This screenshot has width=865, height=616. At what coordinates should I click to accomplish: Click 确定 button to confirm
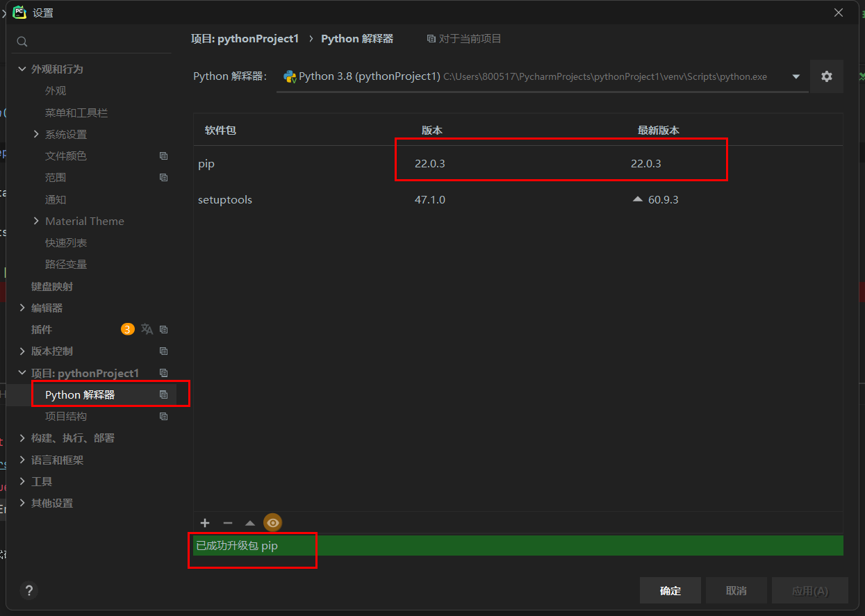tap(670, 590)
